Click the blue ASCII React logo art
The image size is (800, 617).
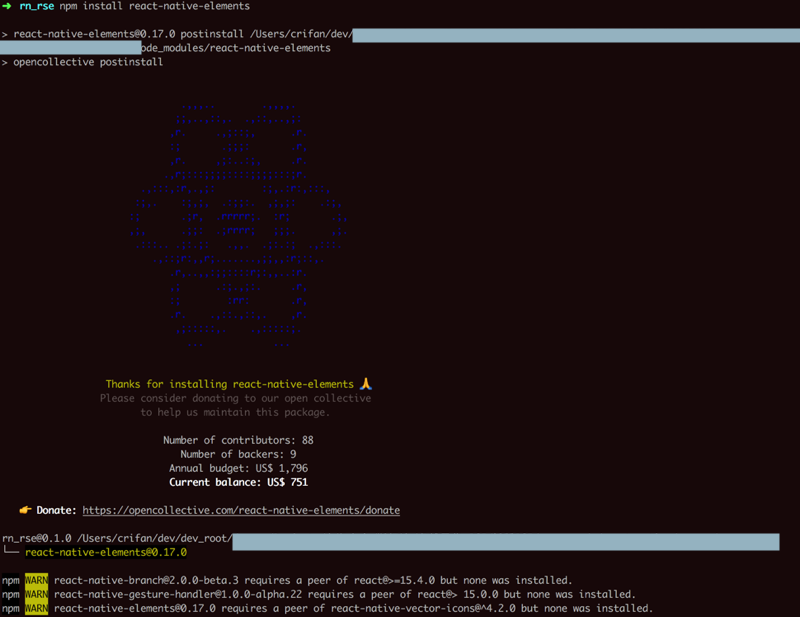239,226
